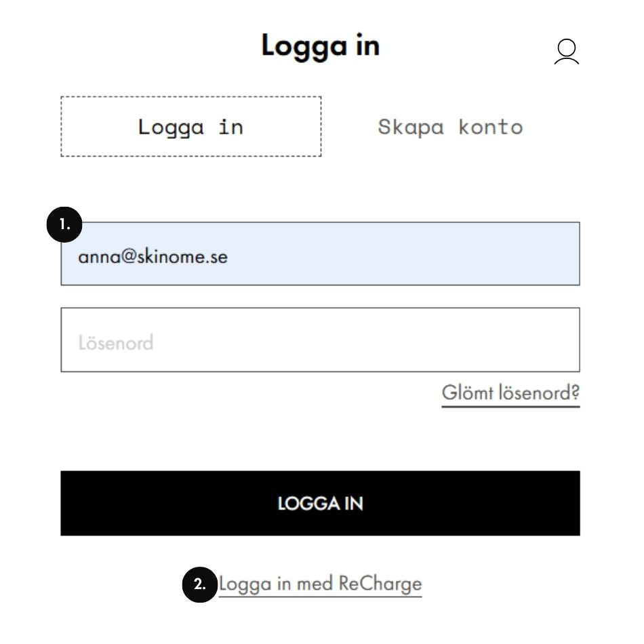Select the empty password input box
The height and width of the screenshot is (644, 644).
coord(320,340)
